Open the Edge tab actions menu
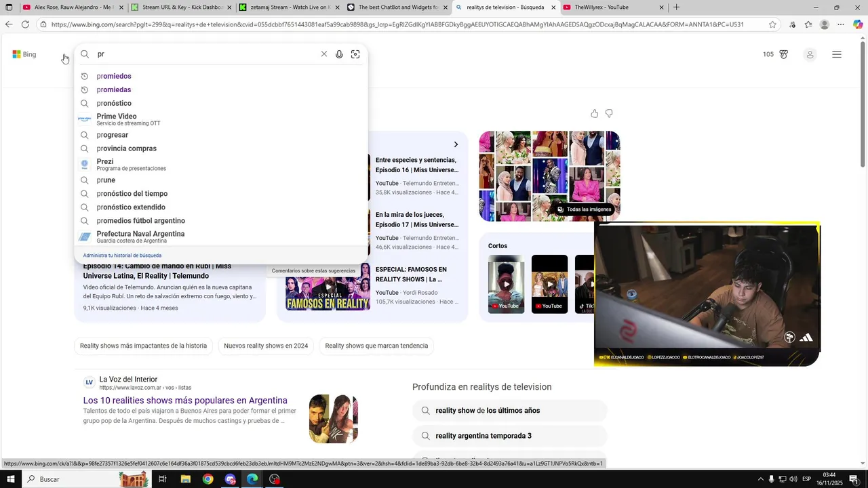 click(9, 7)
